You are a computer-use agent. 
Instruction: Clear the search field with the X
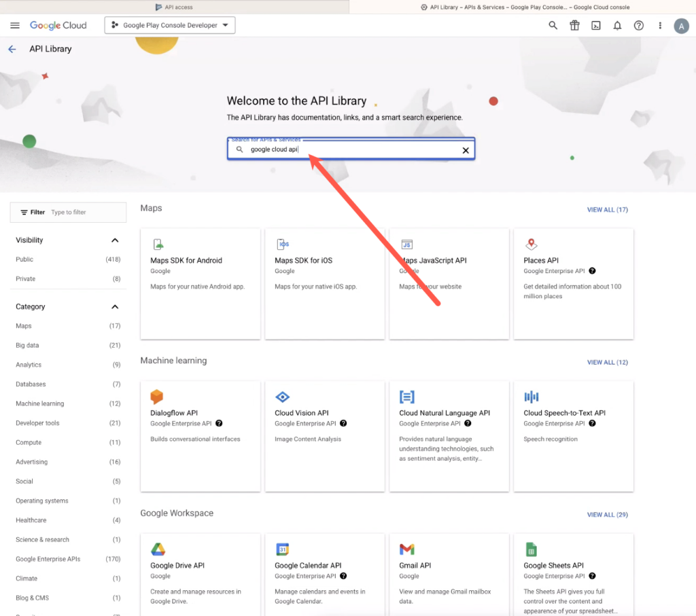[466, 149]
